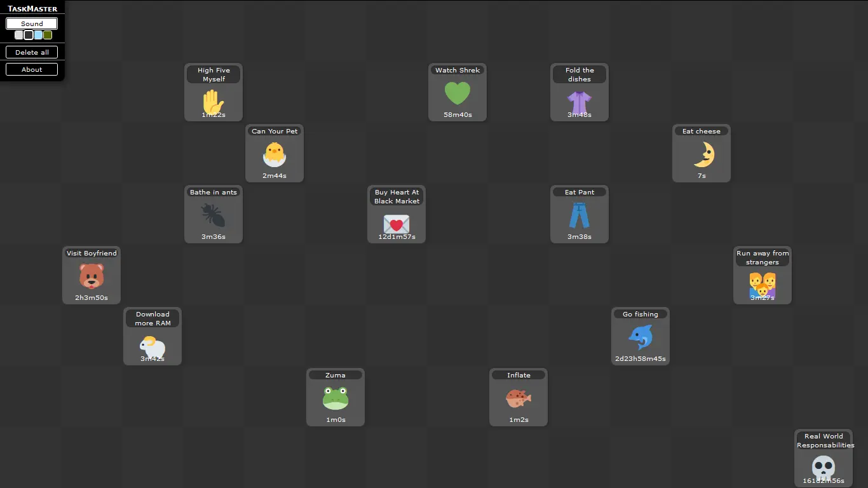
Task: Click the "1m0s" timer on Zuma
Action: (x=336, y=420)
